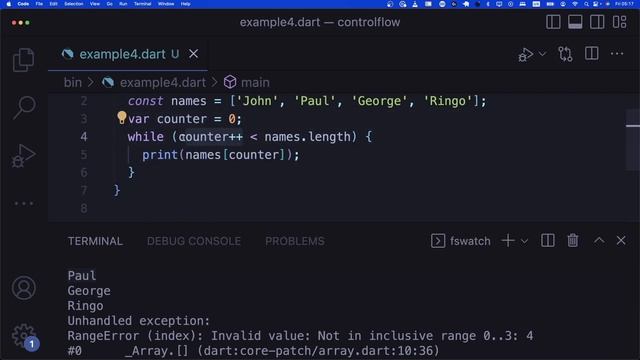The image size is (640, 360).
Task: Show additional views ellipsis in activity bar
Action: point(24,203)
